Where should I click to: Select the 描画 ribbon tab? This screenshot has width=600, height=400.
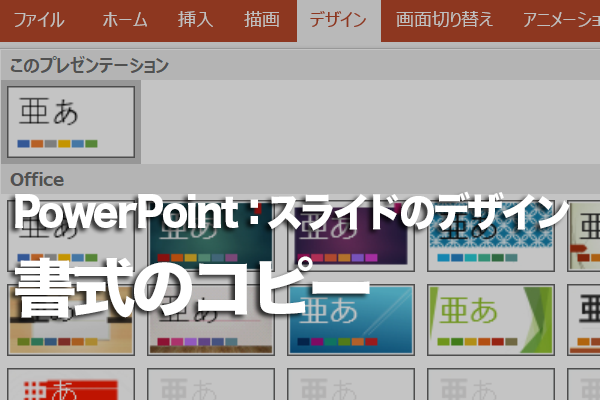pyautogui.click(x=262, y=20)
